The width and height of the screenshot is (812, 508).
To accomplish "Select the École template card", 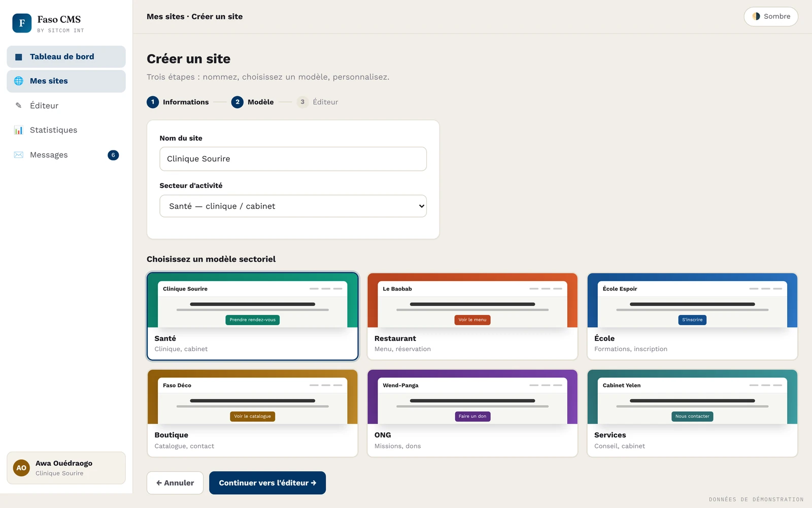I will pyautogui.click(x=692, y=316).
